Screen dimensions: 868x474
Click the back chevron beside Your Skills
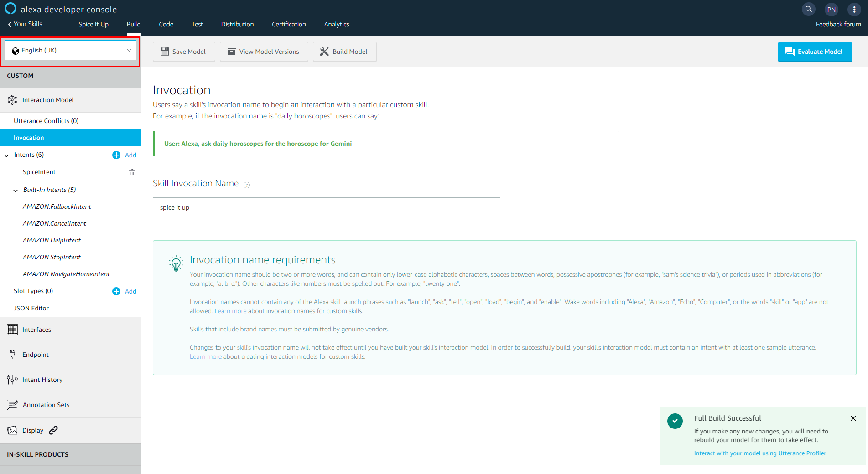point(10,24)
